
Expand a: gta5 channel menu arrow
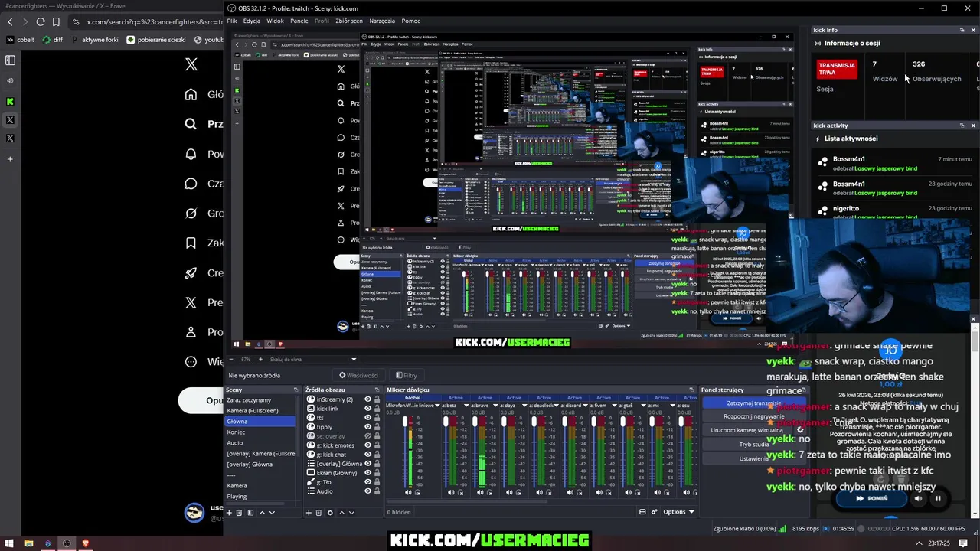643,406
